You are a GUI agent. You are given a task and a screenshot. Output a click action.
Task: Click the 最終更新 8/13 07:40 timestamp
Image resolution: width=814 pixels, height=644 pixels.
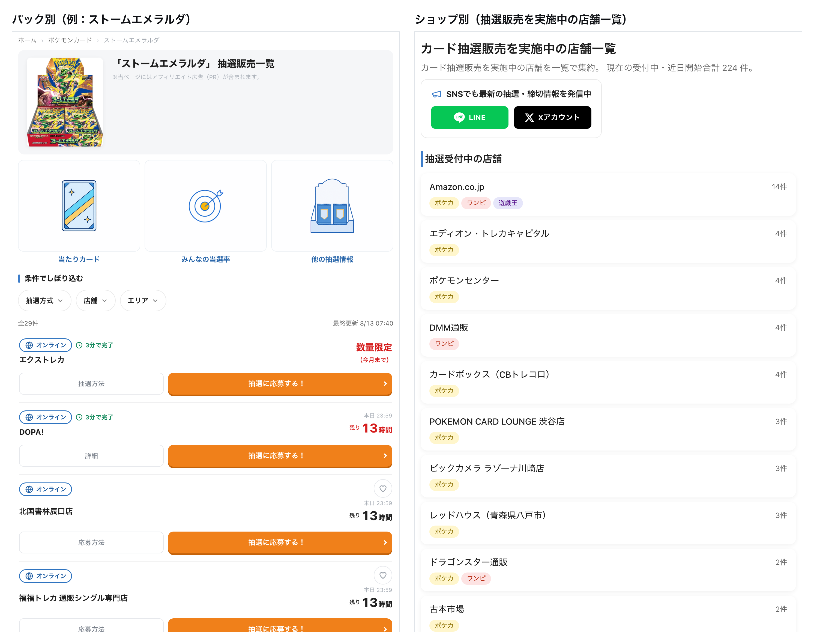[x=363, y=323]
